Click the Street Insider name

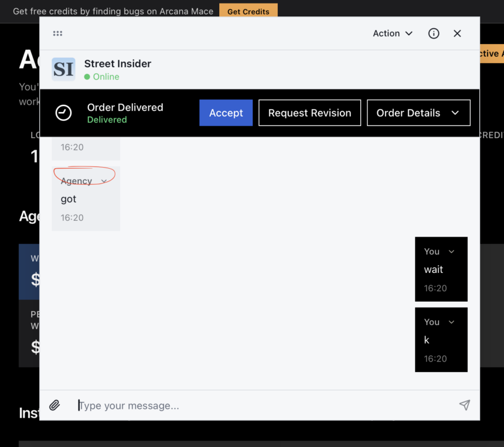pos(118,63)
